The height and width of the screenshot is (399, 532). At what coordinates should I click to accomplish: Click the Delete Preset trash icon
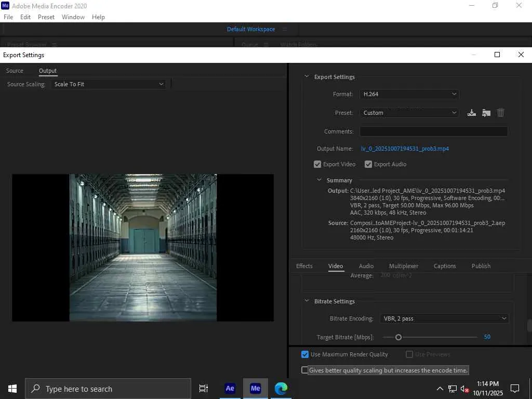[501, 113]
